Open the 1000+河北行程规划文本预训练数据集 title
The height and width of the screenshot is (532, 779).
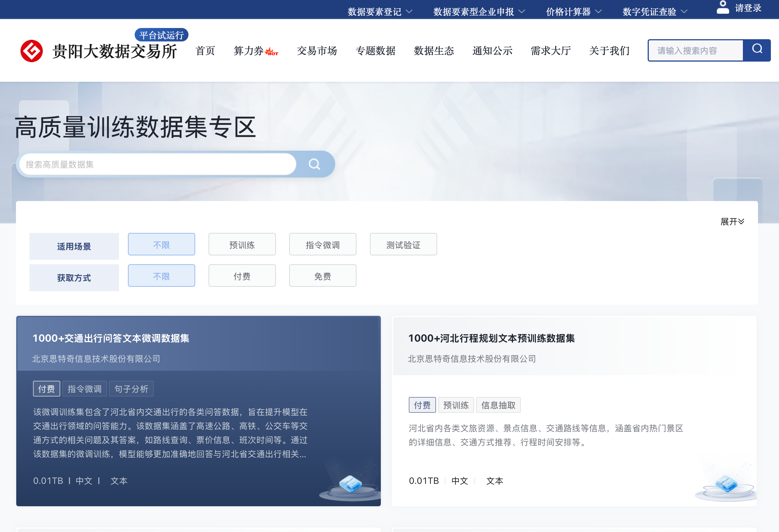(491, 338)
